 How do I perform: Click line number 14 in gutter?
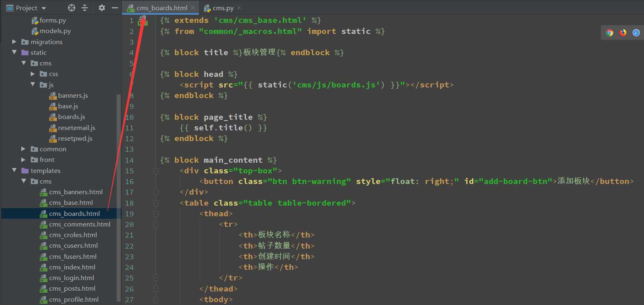pyautogui.click(x=129, y=160)
